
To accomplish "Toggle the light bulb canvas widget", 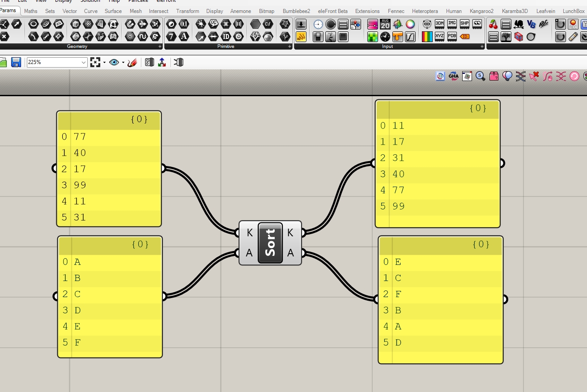I will (507, 76).
